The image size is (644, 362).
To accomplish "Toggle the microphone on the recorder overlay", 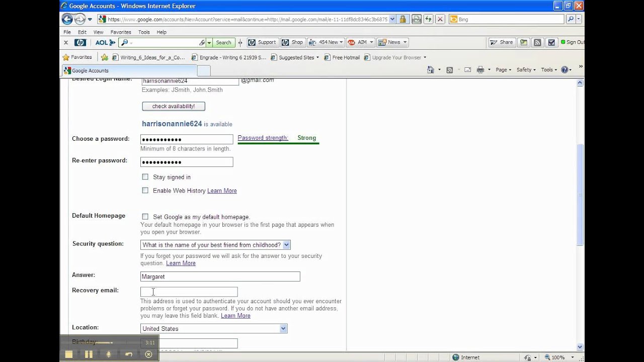I will (x=109, y=354).
